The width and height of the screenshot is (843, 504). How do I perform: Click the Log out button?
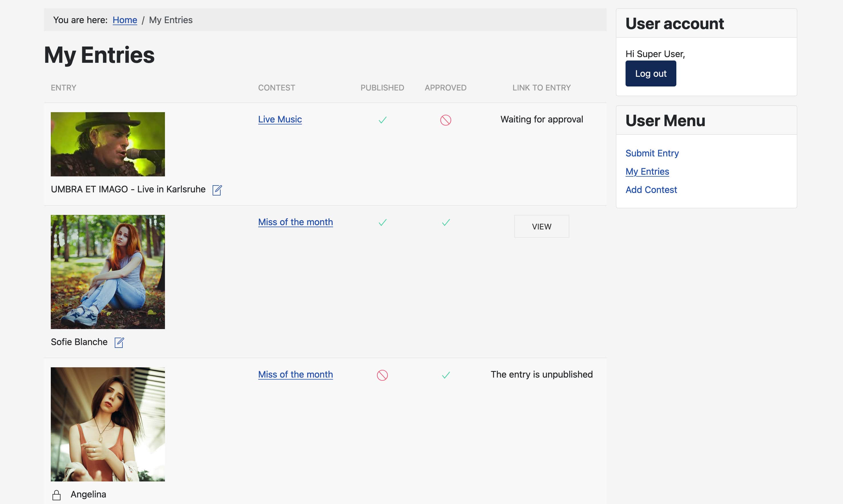(650, 74)
